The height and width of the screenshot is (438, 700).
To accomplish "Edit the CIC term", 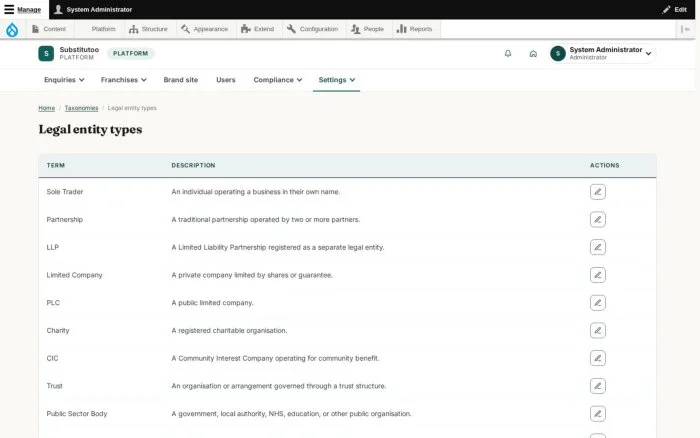I will (x=597, y=358).
